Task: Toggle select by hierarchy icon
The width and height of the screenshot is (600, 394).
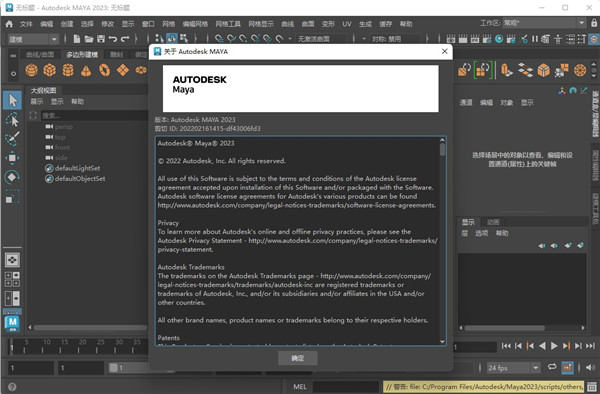Action: point(159,39)
